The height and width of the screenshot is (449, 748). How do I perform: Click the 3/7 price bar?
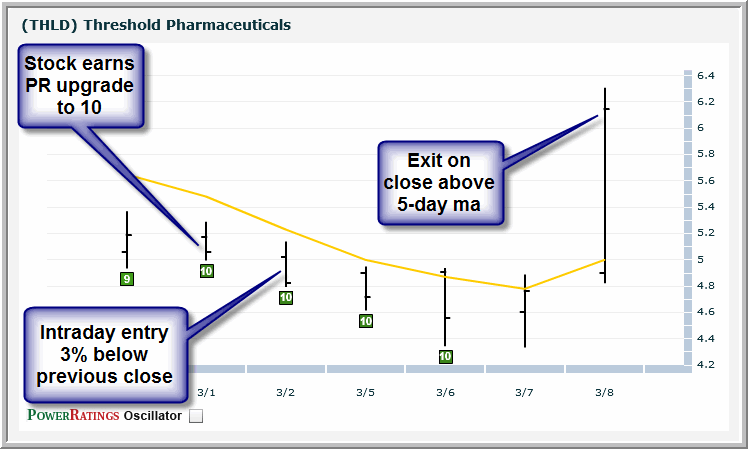525,311
